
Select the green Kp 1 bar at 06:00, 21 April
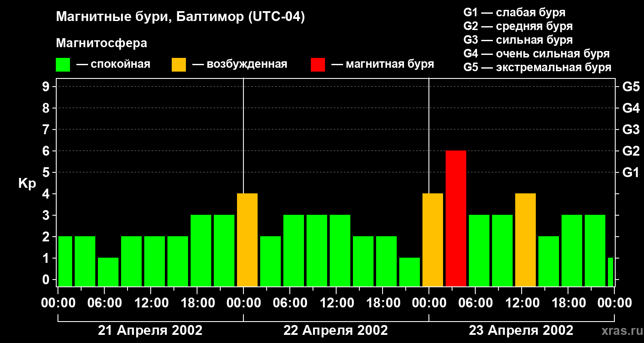[x=108, y=272]
